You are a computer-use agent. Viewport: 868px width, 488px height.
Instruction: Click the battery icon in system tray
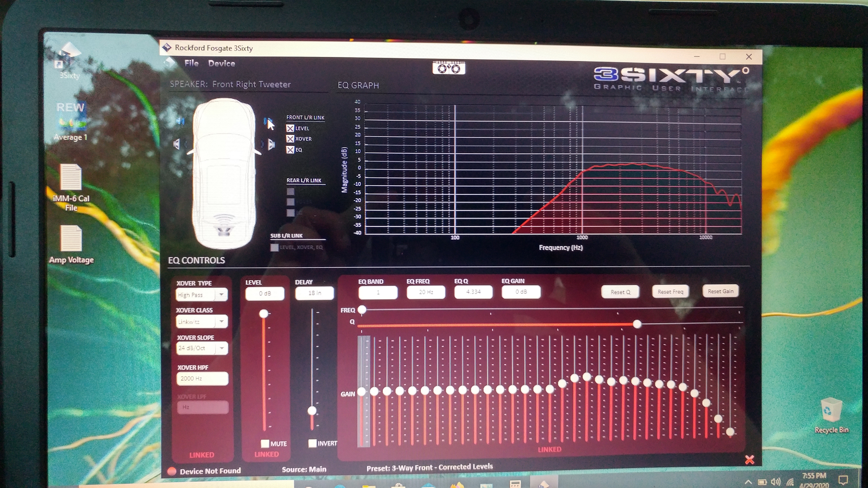coord(762,482)
